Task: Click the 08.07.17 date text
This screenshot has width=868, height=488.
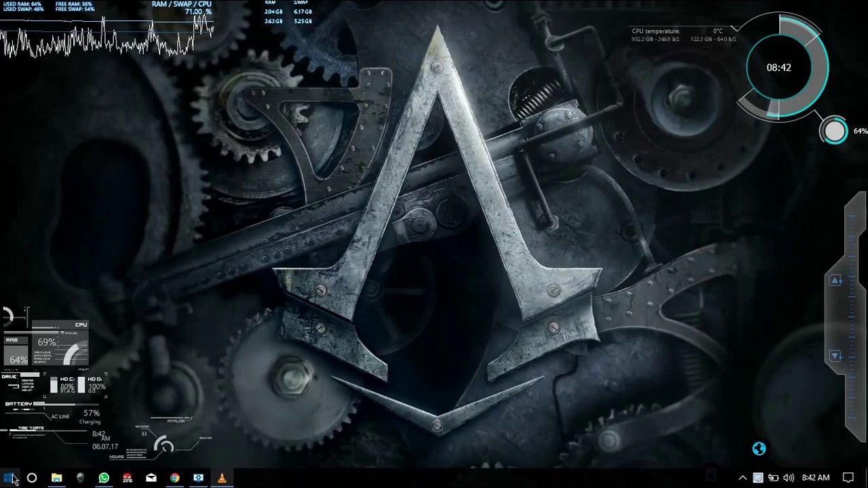Action: (105, 447)
